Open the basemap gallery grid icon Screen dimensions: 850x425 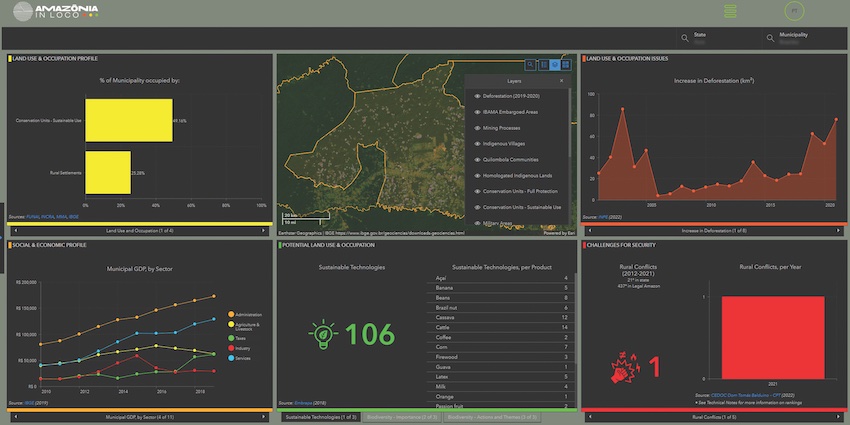pos(566,63)
